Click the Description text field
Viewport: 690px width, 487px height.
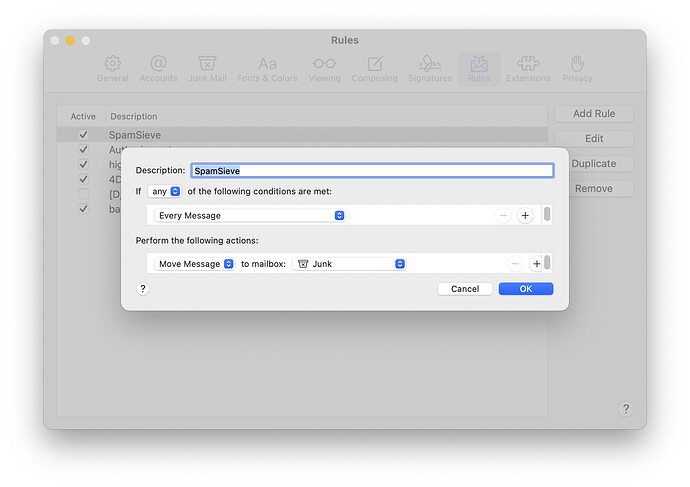tap(372, 171)
